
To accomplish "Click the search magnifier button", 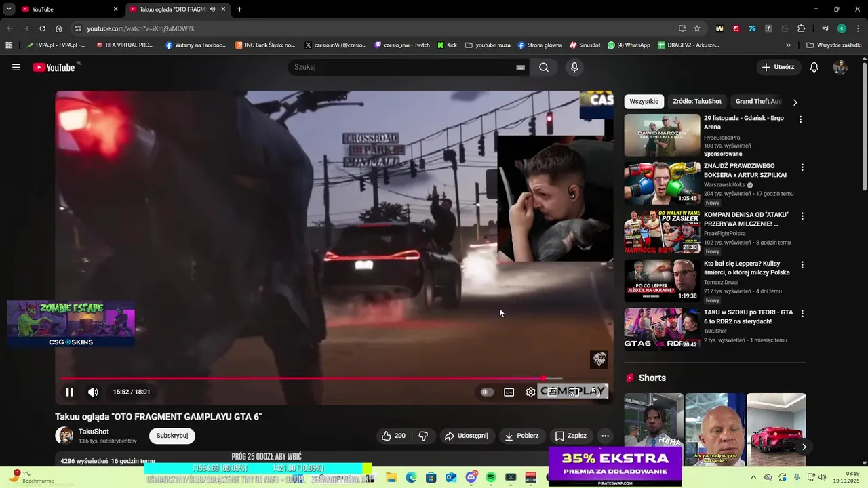I will [544, 67].
